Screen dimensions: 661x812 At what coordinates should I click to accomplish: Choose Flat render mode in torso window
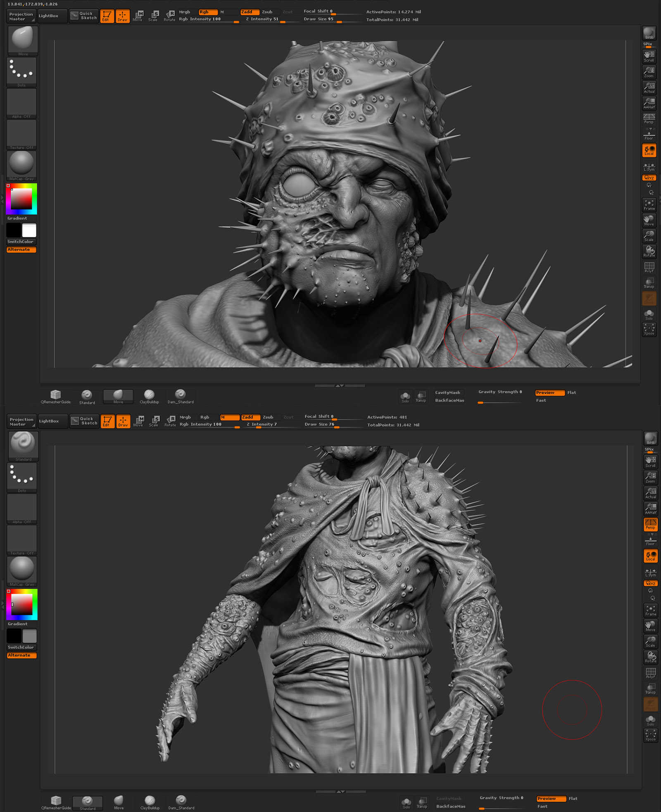(x=573, y=798)
